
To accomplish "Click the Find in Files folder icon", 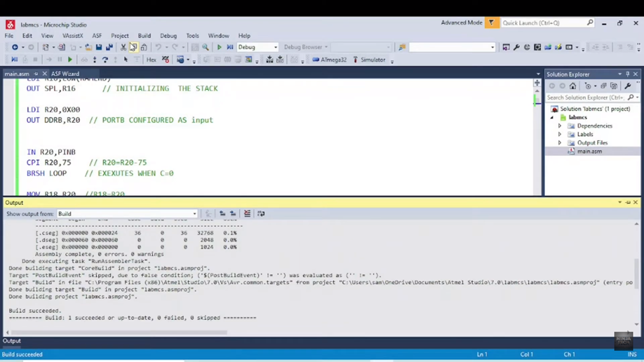I will tap(402, 48).
